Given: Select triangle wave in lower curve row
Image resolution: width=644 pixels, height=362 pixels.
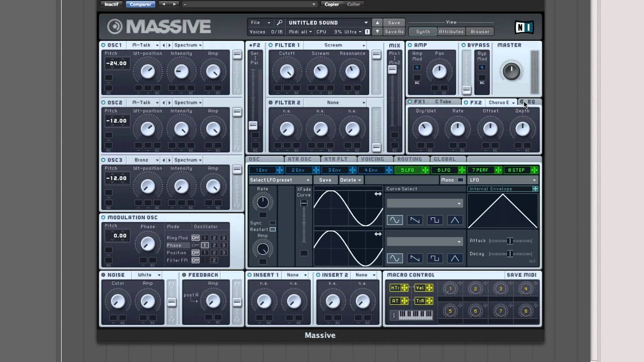Looking at the screenshot, I should tap(455, 258).
